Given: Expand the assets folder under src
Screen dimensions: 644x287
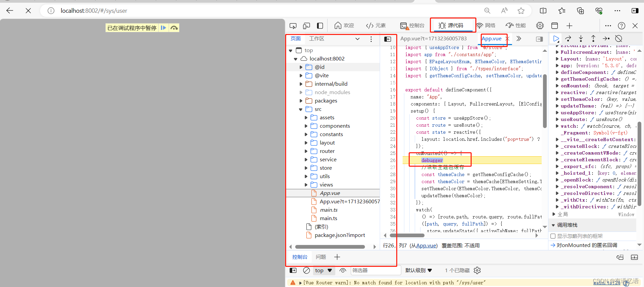Looking at the screenshot, I should click(x=306, y=118).
